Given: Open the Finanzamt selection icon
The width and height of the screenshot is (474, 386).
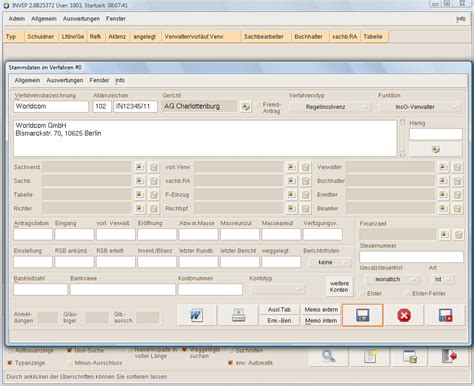Looking at the screenshot, I should [445, 235].
